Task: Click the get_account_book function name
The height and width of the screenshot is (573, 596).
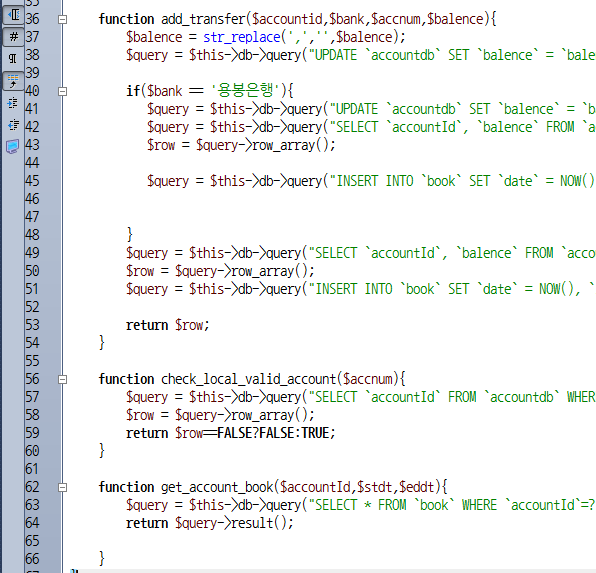Action: pyautogui.click(x=217, y=487)
